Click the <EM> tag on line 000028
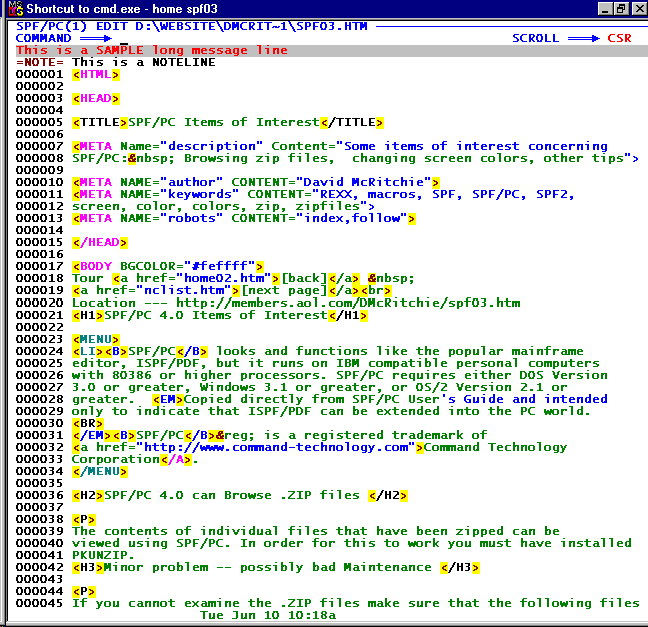The height and width of the screenshot is (627, 648). [167, 400]
